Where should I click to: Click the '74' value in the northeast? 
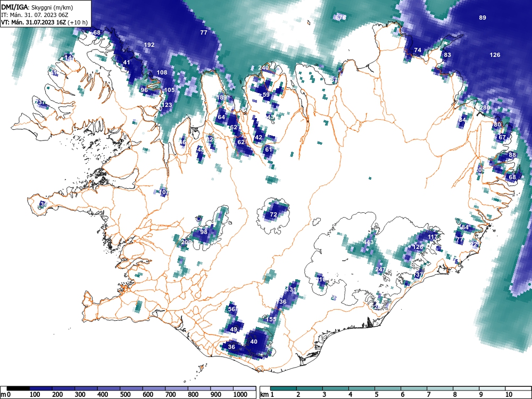click(x=418, y=50)
